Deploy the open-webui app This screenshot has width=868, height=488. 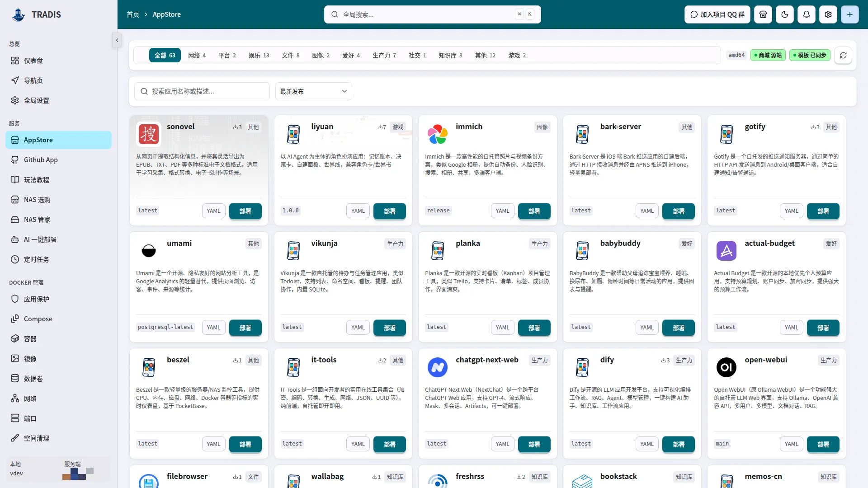click(x=823, y=444)
